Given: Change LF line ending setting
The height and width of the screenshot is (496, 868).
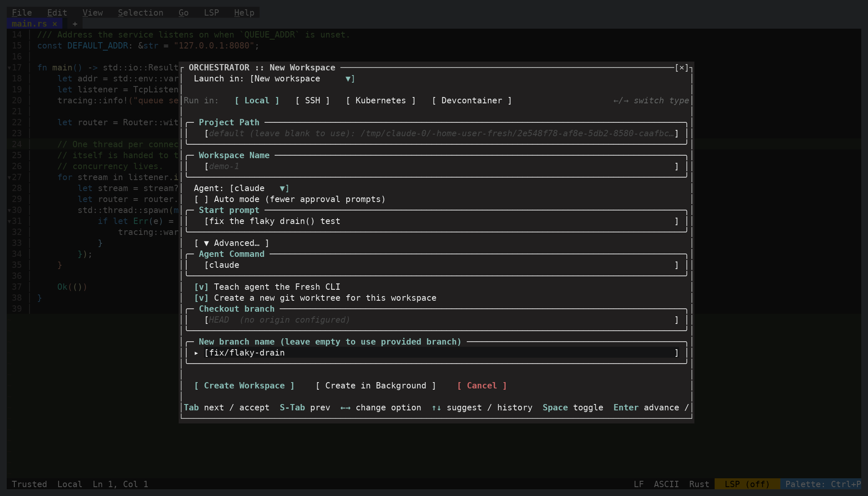Looking at the screenshot, I should [639, 484].
